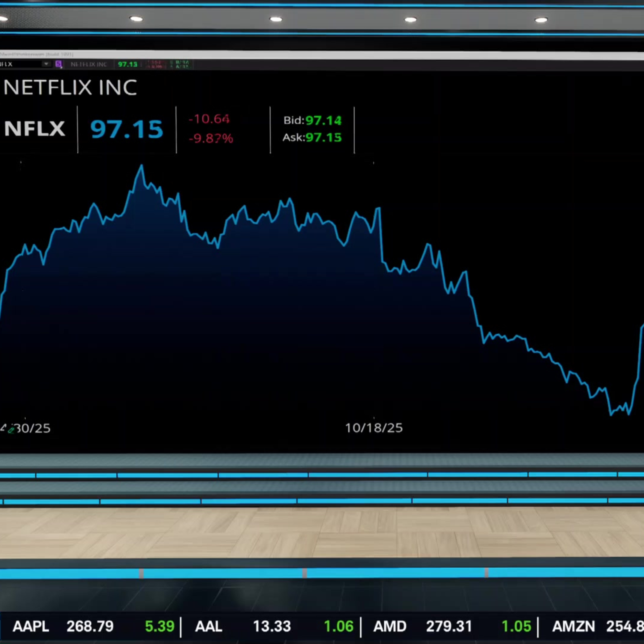Click the AMD ticker in the scrolling bar
Image resolution: width=644 pixels, height=644 pixels.
pos(390,626)
